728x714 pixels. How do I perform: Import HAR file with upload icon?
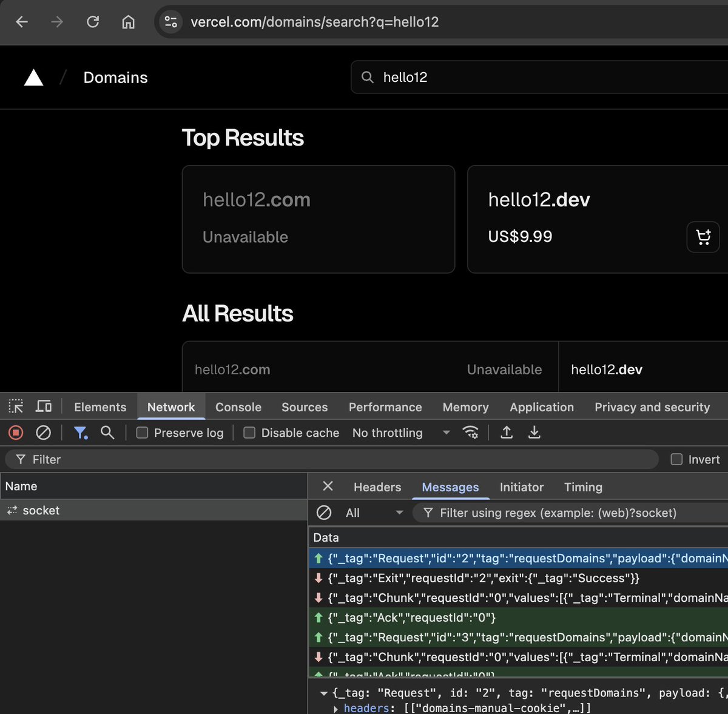507,433
